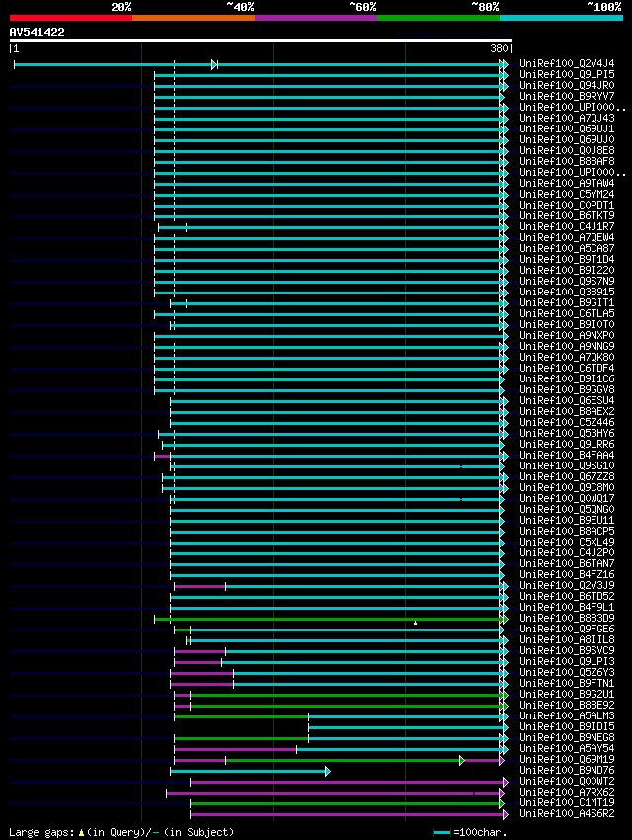Pick the UniRef100_A7QK80 entry

coord(567,358)
